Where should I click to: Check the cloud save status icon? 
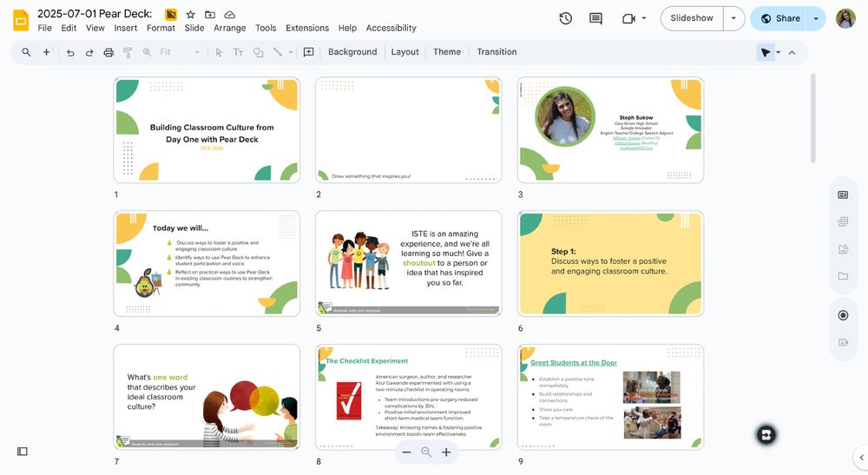point(230,15)
